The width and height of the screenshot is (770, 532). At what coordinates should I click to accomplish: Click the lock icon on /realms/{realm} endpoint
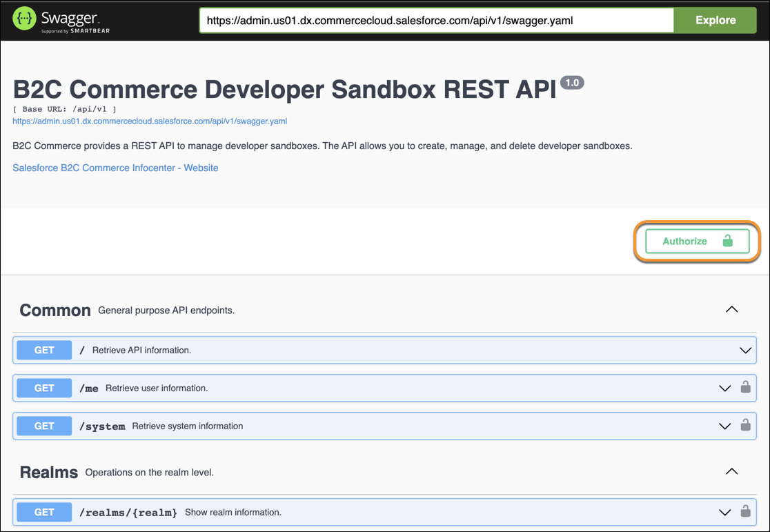(745, 511)
